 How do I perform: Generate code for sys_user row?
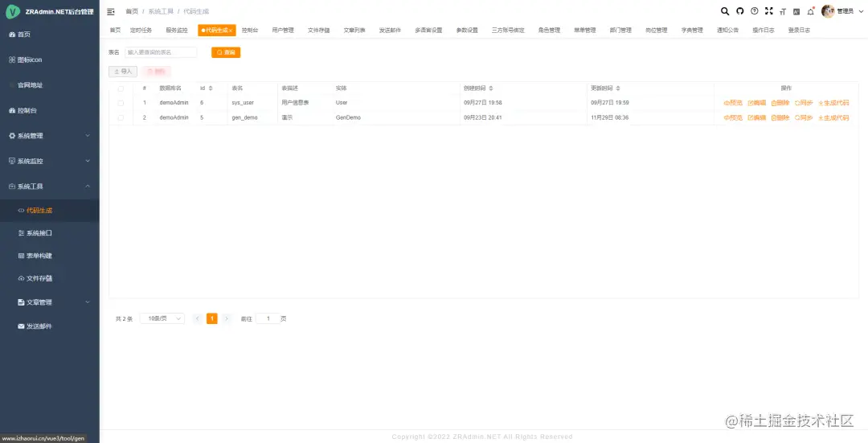click(833, 103)
